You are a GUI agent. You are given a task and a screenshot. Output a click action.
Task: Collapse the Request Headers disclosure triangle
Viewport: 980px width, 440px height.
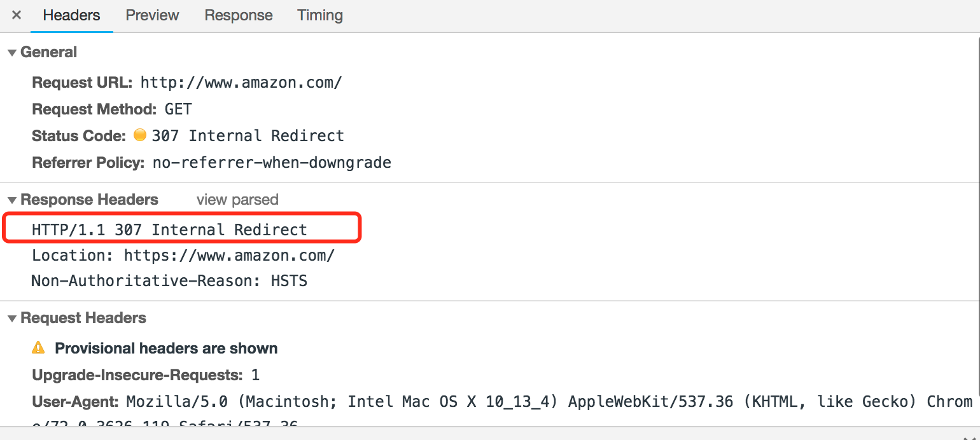[11, 318]
